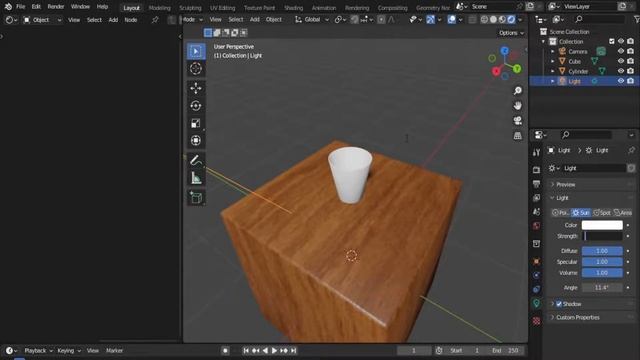Open the Physics properties tab
The image size is (640, 360).
click(x=536, y=276)
